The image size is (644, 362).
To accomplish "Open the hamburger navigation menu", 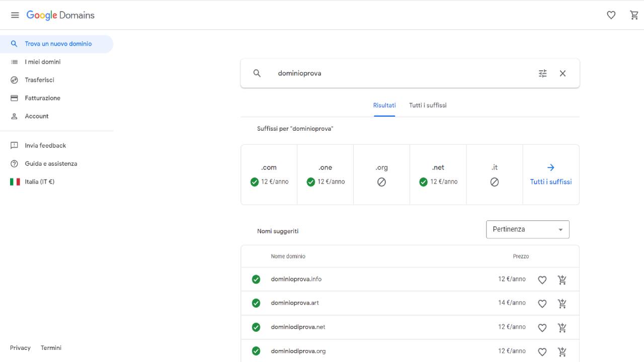I will tap(15, 15).
